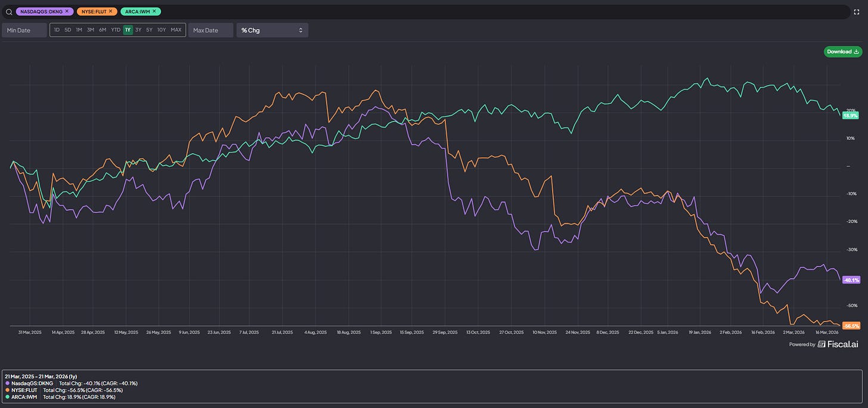Viewport: 868px width, 408px height.
Task: Click the 5 Jan, 2026 axis label
Action: (668, 332)
